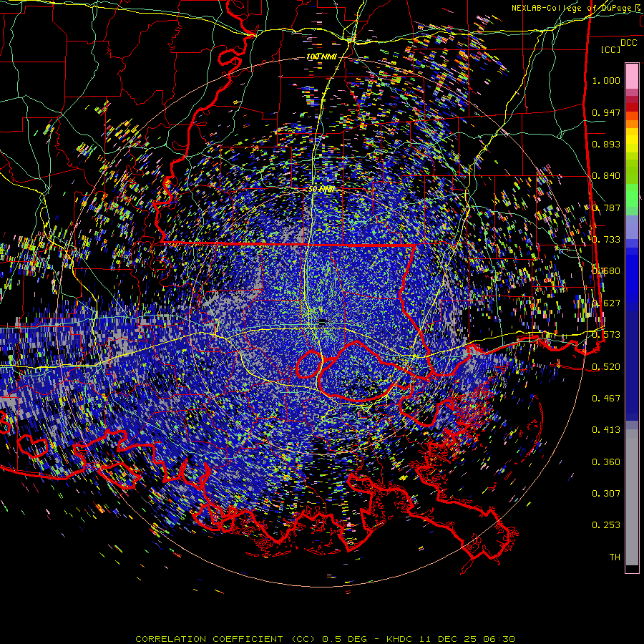Click the Correlation Coefficient caption at bottom
The width and height of the screenshot is (644, 644).
tap(325, 639)
